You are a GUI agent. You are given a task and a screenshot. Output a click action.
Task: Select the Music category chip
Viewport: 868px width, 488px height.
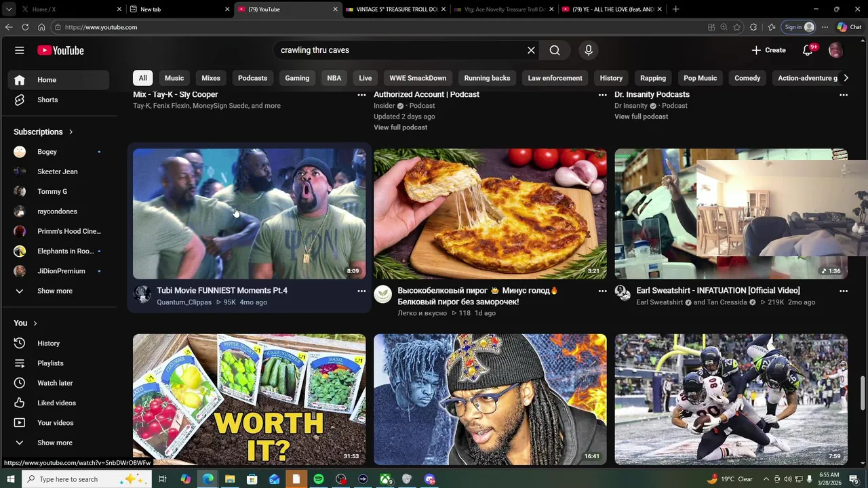(x=174, y=78)
